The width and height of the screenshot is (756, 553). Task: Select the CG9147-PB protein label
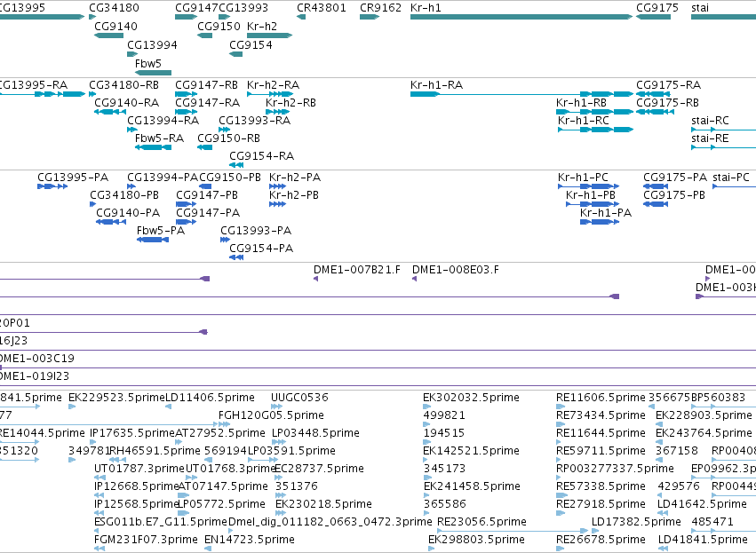point(207,195)
